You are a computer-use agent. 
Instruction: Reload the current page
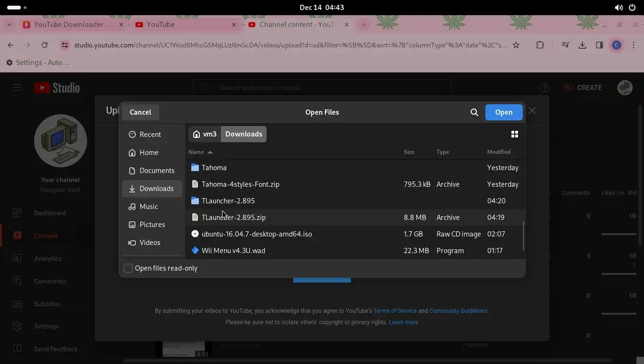click(45, 45)
